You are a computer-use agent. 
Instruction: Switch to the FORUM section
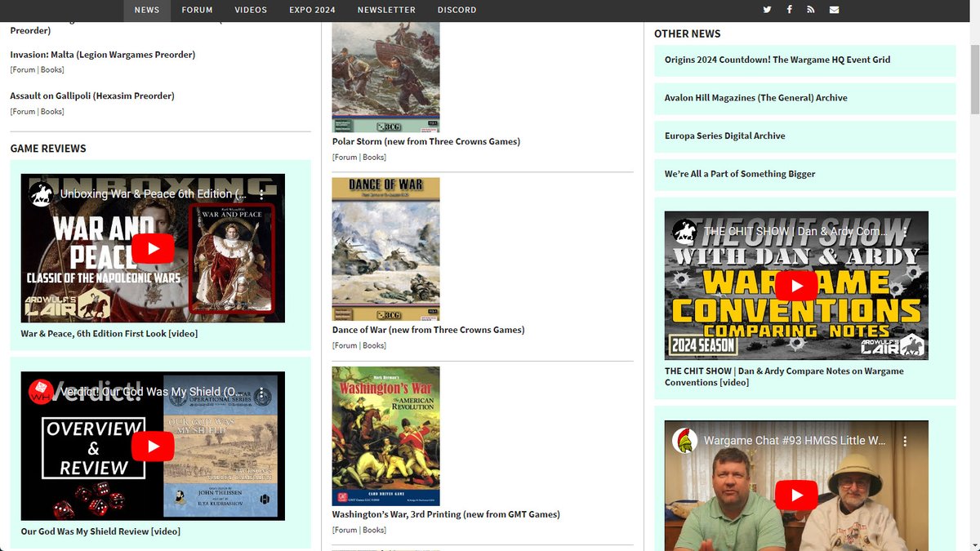point(197,10)
